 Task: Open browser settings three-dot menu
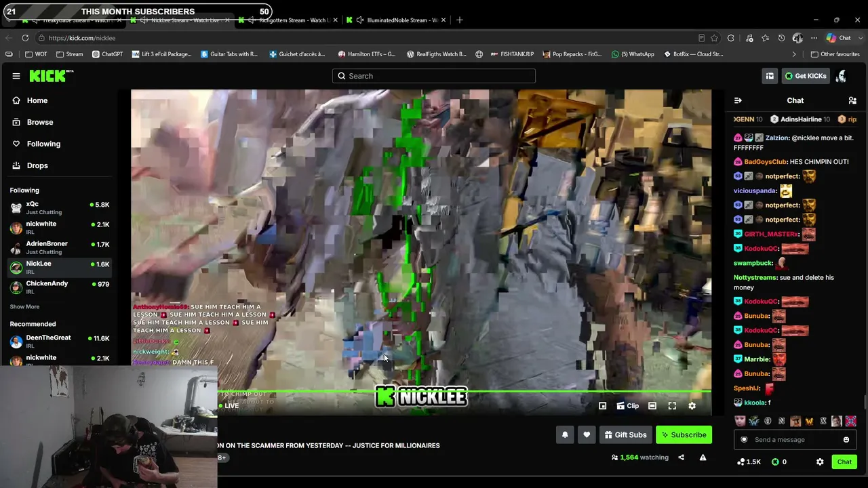[x=814, y=38]
